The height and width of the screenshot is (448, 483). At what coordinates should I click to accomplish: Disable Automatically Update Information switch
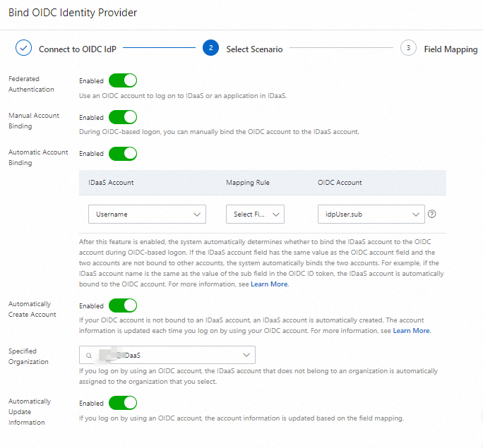(x=123, y=403)
